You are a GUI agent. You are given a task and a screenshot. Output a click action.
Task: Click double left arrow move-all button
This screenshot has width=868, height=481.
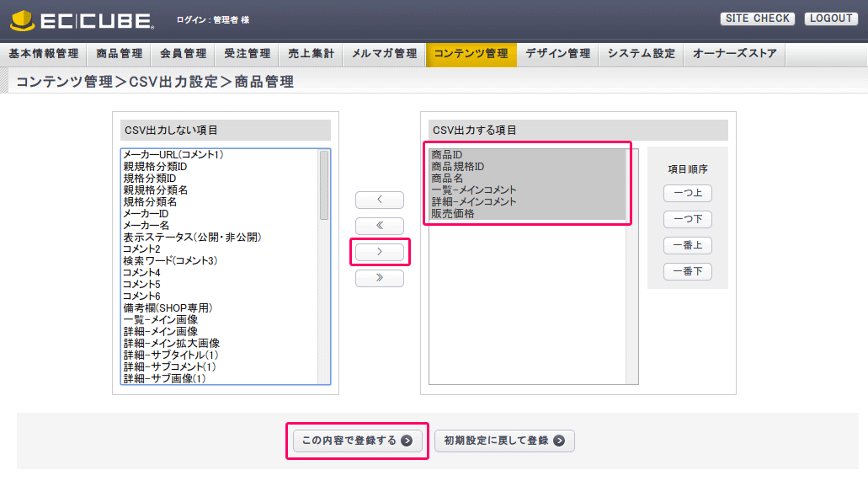[379, 226]
